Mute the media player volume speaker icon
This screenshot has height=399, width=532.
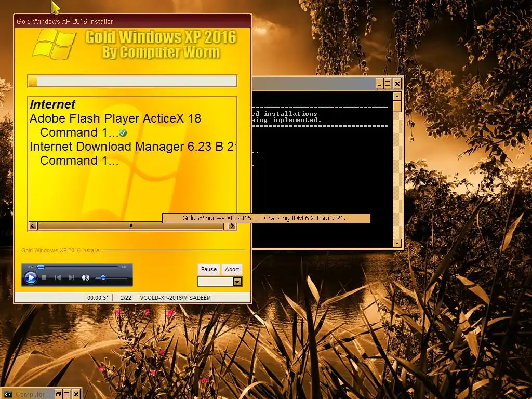(x=85, y=278)
